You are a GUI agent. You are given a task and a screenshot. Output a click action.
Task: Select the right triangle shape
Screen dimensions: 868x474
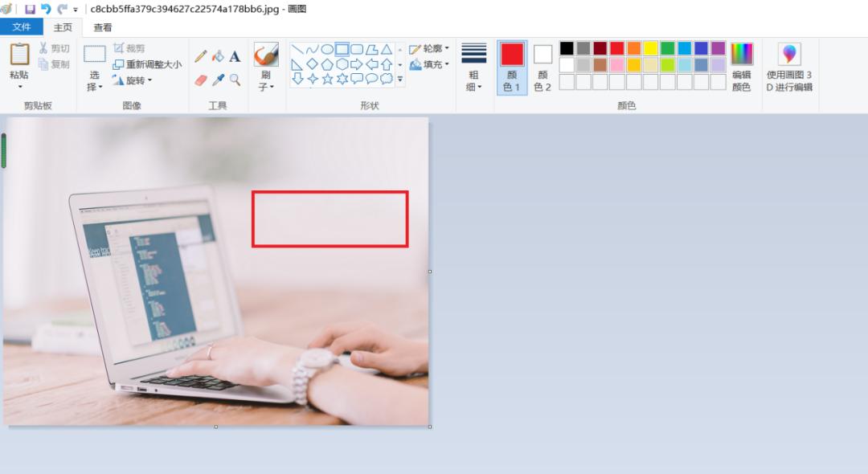pos(297,64)
